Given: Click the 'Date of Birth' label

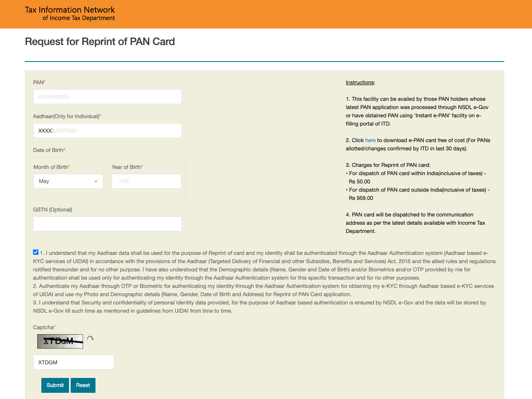Looking at the screenshot, I should (x=48, y=150).
